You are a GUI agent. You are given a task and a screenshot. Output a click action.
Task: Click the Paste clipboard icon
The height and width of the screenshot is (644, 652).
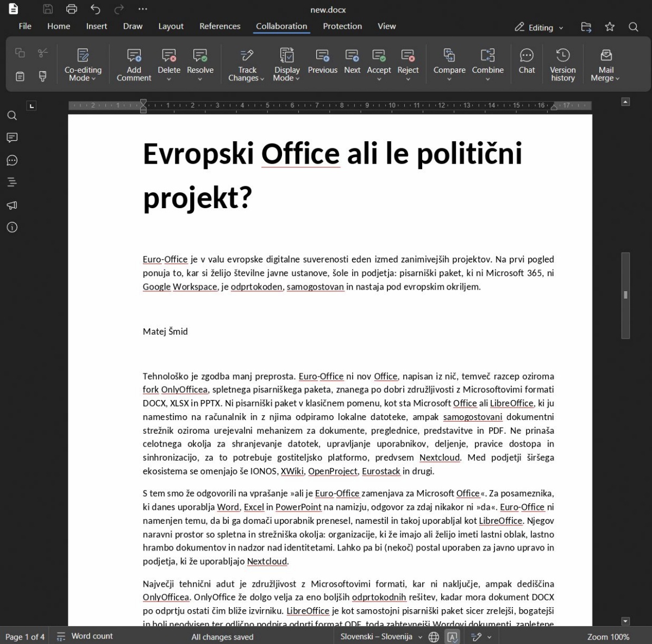pyautogui.click(x=20, y=77)
